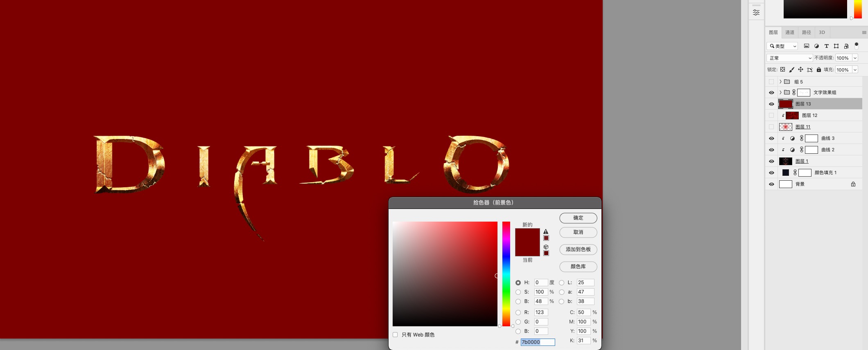
Task: Click the K value field showing 31
Action: pyautogui.click(x=583, y=341)
